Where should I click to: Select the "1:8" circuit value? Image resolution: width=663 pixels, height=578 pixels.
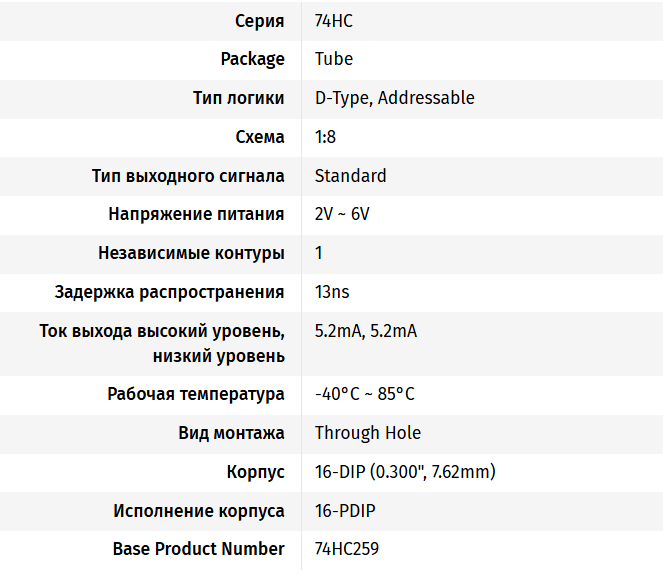pyautogui.click(x=325, y=137)
